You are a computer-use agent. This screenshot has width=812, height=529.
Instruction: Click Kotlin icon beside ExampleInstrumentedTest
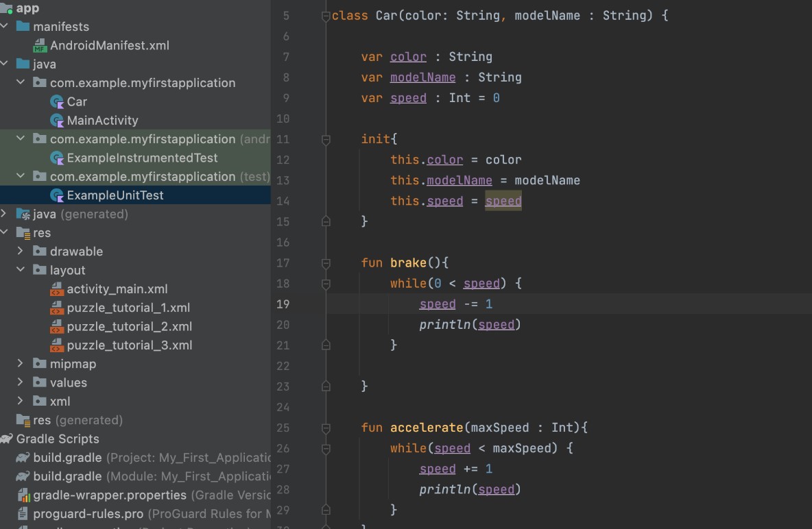[56, 158]
